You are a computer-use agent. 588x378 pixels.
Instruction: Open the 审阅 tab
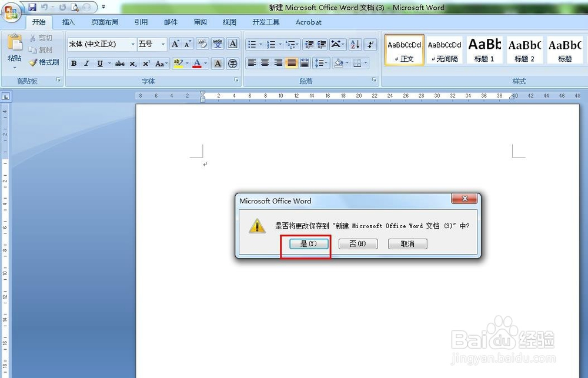point(201,22)
